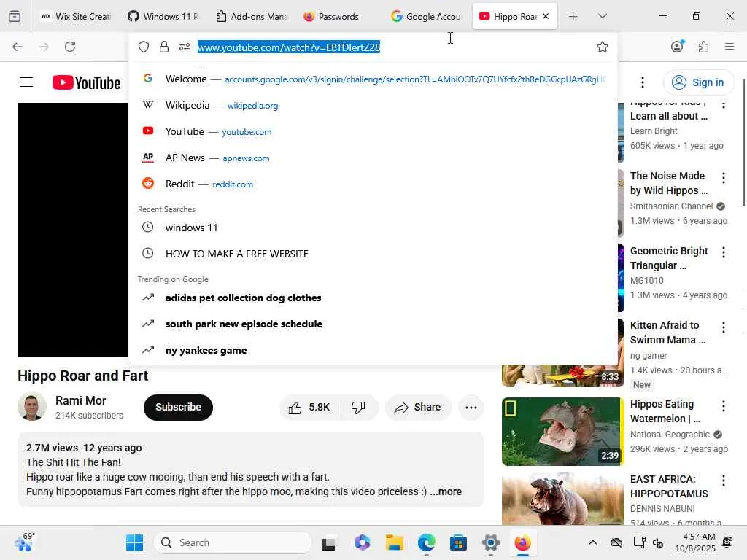The height and width of the screenshot is (560, 747).
Task: Click the YouTube logo
Action: tap(86, 82)
